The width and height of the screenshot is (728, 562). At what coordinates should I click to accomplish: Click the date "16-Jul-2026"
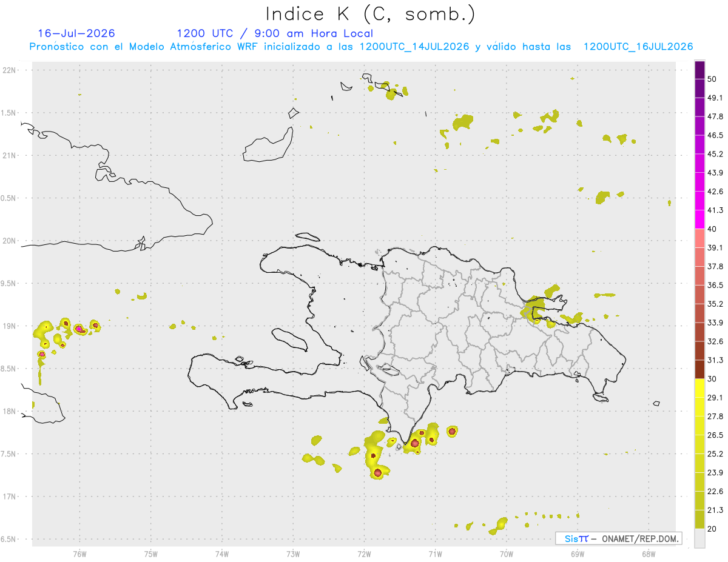[76, 33]
